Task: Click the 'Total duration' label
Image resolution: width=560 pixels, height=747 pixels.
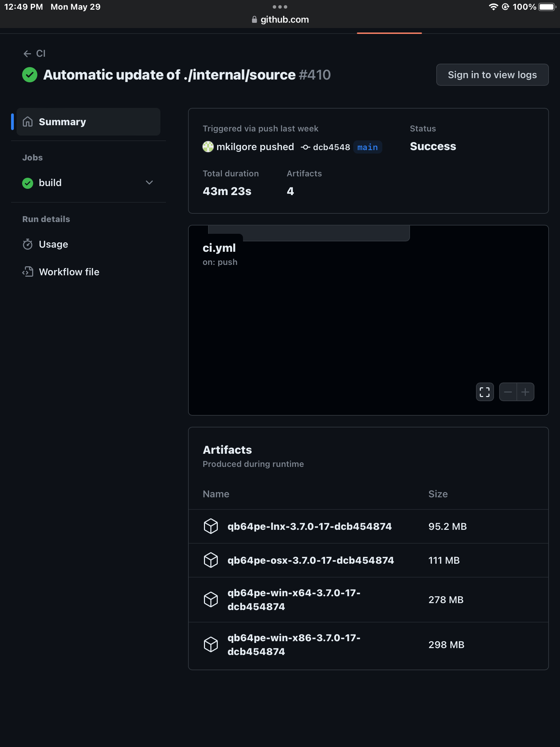Action: coord(231,174)
